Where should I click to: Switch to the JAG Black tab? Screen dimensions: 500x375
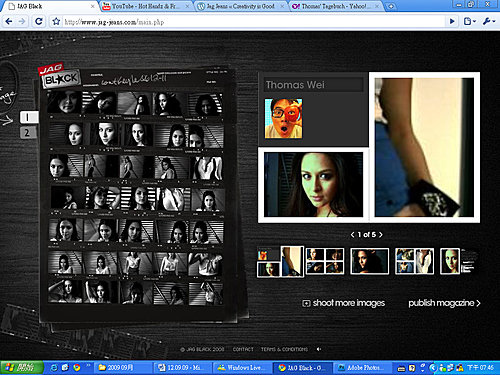point(50,6)
